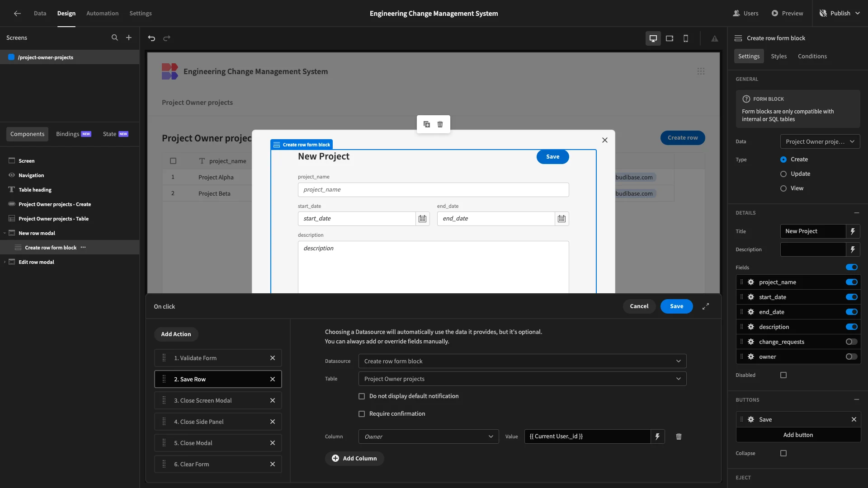Search screens with the magnifier icon

coord(115,38)
